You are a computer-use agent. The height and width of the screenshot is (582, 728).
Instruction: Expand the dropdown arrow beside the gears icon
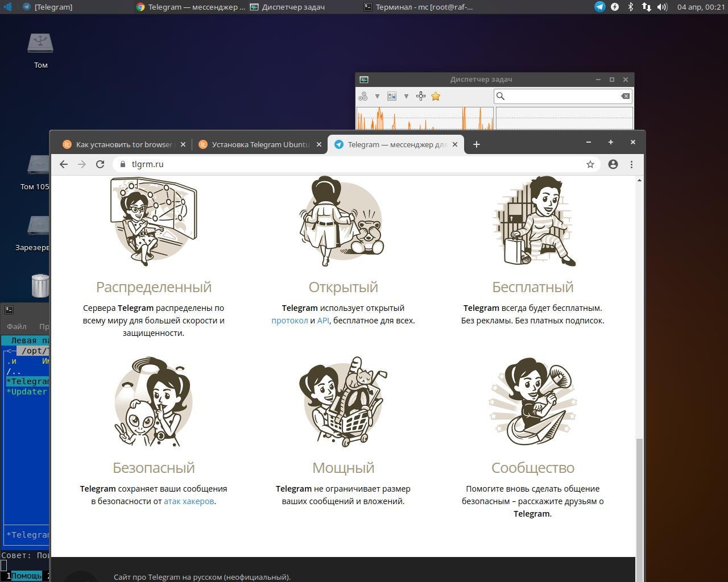pyautogui.click(x=377, y=96)
